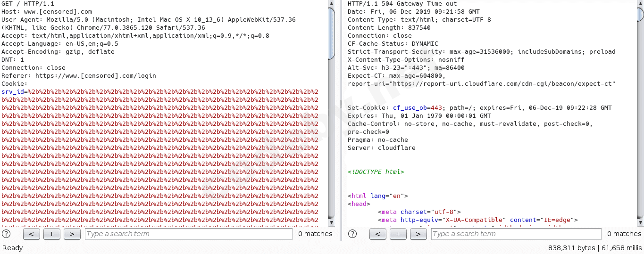644x254 pixels.
Task: Click 'HTTP/1.1 504 Gateway Time-out' status line
Action: coord(401,4)
